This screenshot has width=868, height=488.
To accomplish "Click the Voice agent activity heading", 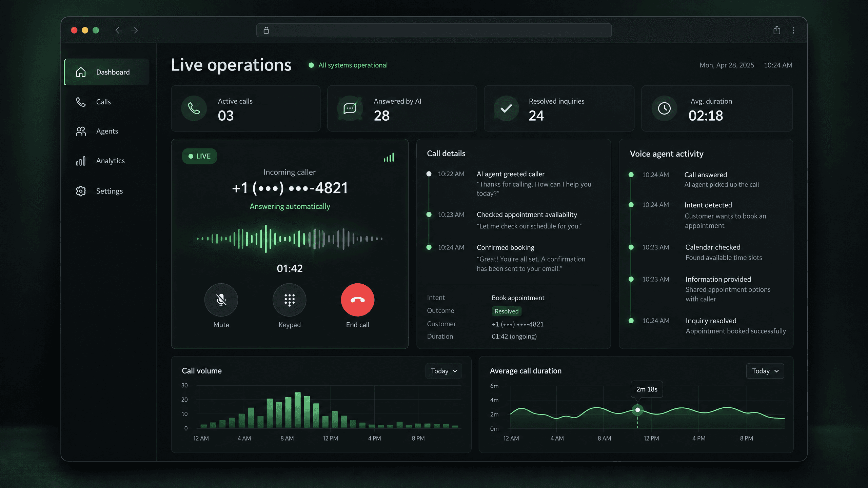I will (667, 154).
